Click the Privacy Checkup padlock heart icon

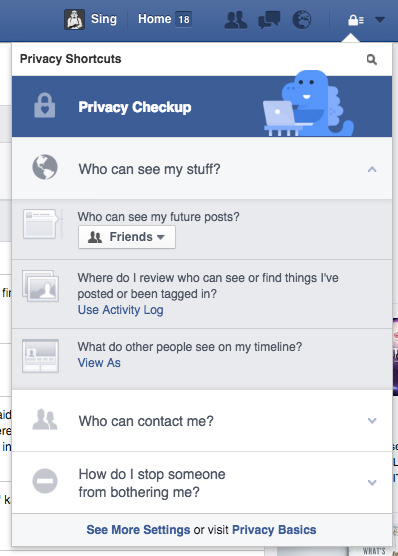pyautogui.click(x=45, y=105)
